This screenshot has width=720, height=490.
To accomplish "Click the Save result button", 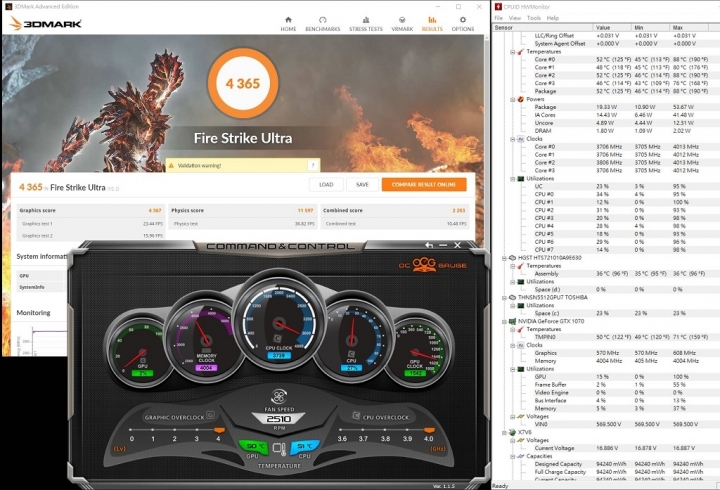I will (x=362, y=185).
